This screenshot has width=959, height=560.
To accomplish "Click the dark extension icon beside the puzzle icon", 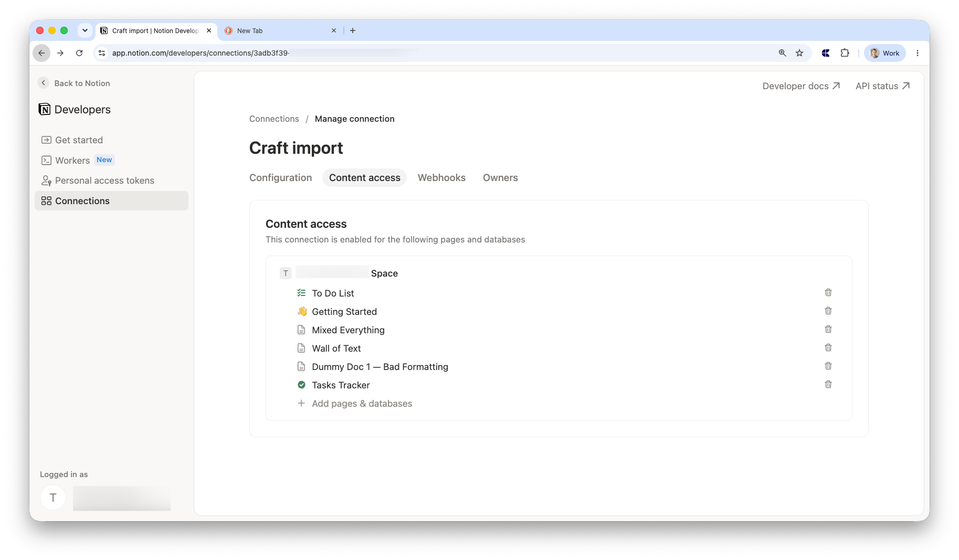I will (826, 53).
